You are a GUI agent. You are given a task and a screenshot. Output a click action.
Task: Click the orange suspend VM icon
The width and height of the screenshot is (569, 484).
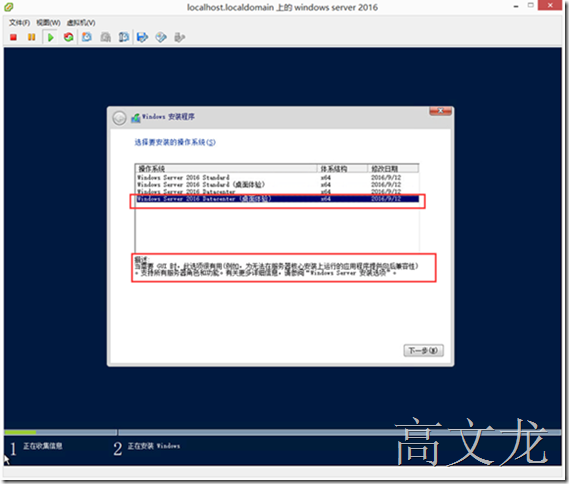(32, 37)
